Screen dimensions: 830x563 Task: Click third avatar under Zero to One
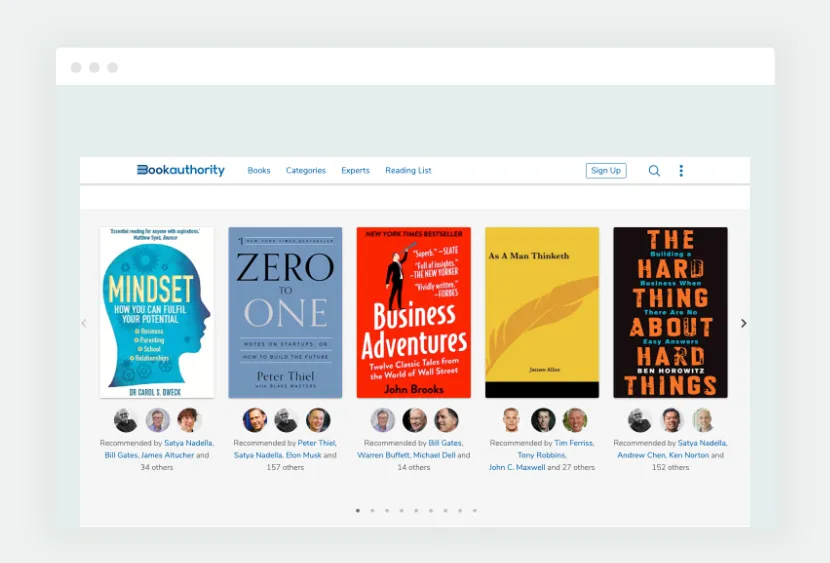318,420
